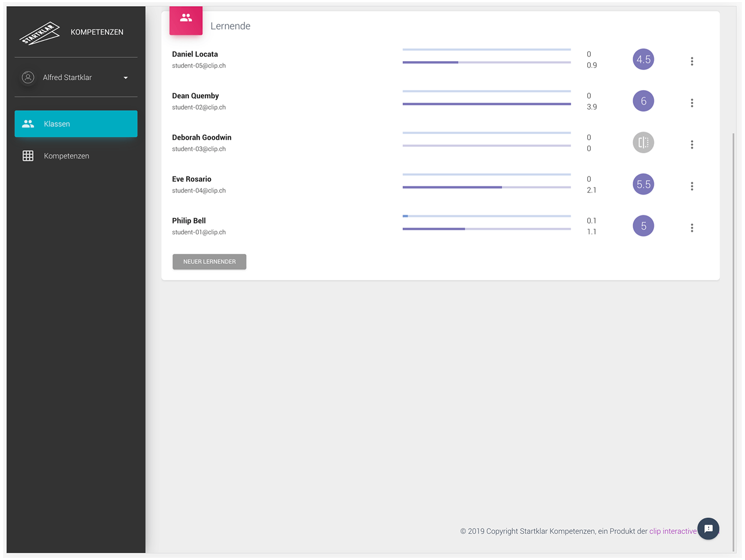Click the pink Lernende group icon
Image resolution: width=745 pixels, height=560 pixels.
[186, 19]
